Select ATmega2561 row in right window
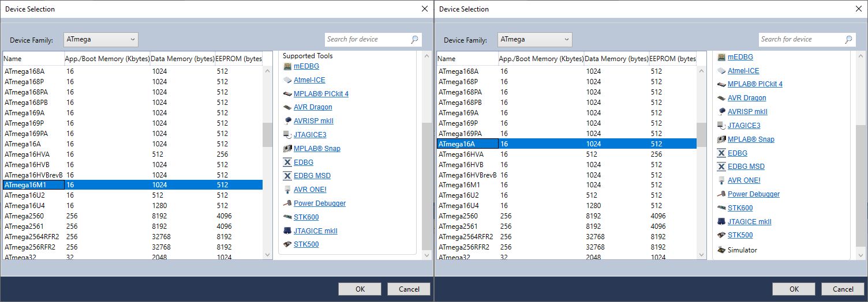868x302 pixels. tap(567, 226)
